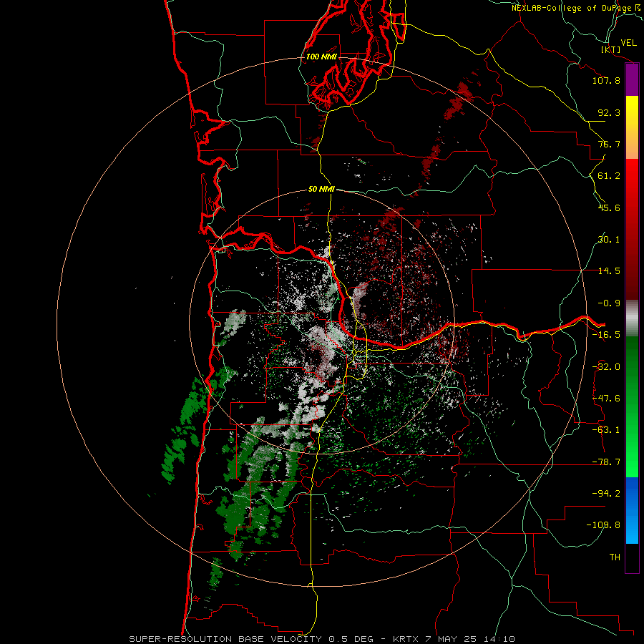Click the Super-Resolution Base Velocity caption
This screenshot has height=644, width=644.
pyautogui.click(x=322, y=639)
